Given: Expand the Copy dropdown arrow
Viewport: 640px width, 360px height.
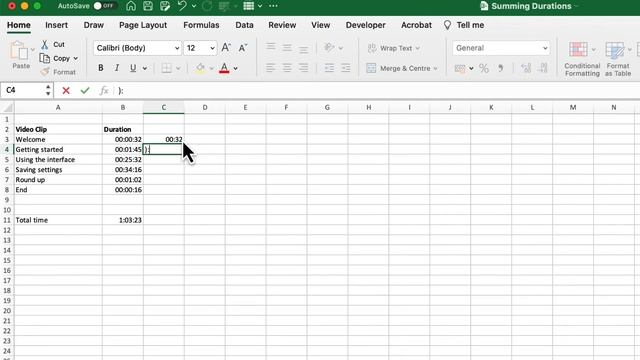Looking at the screenshot, I should click(x=76, y=58).
